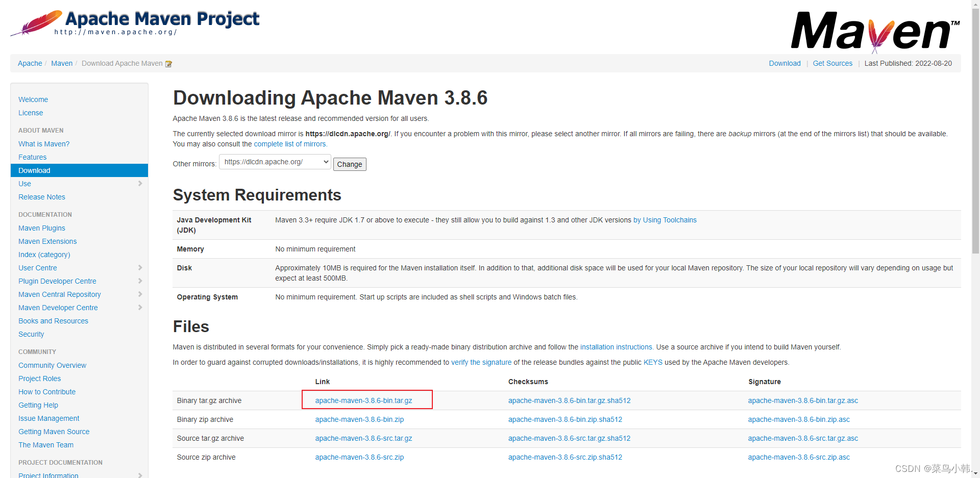The width and height of the screenshot is (980, 478).
Task: Click the top-right Download link
Action: tap(785, 63)
